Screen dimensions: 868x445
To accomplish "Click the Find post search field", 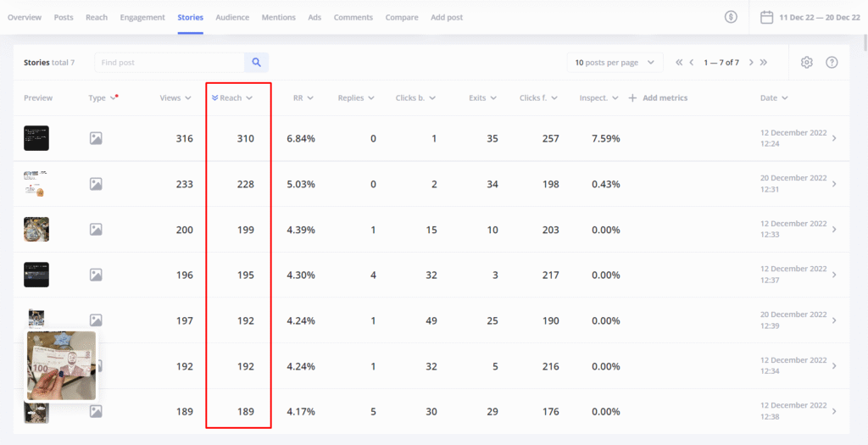I will [x=170, y=63].
